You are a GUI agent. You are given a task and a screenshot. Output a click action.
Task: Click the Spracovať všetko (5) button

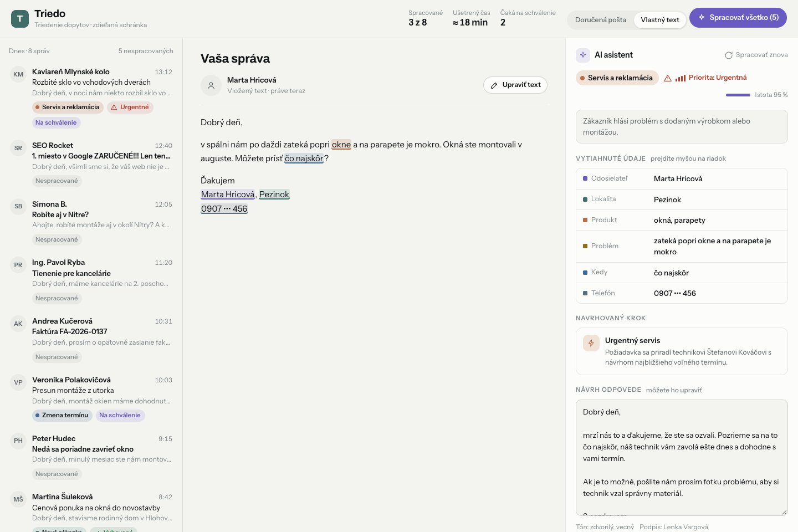point(738,18)
